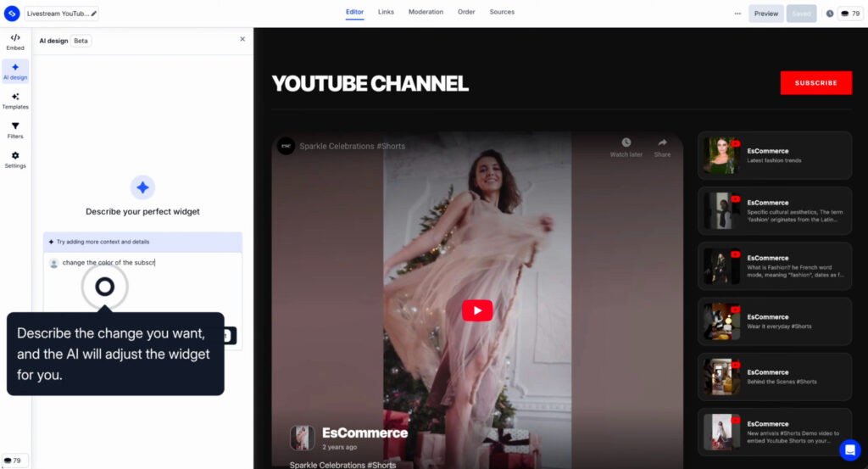Select the AI design sidebar icon
The width and height of the screenshot is (868, 469).
pos(15,71)
